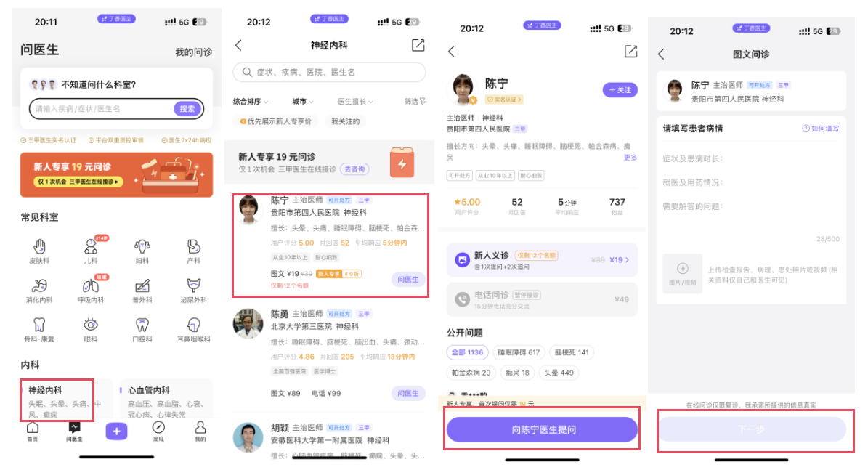This screenshot has height=470, width=868.
Task: Go back from 陈宁's doctor profile page
Action: tap(451, 52)
